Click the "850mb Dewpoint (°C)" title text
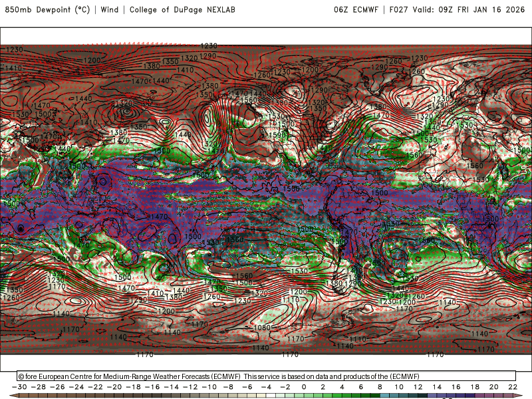Image resolution: width=532 pixels, height=399 pixels. [x=47, y=9]
